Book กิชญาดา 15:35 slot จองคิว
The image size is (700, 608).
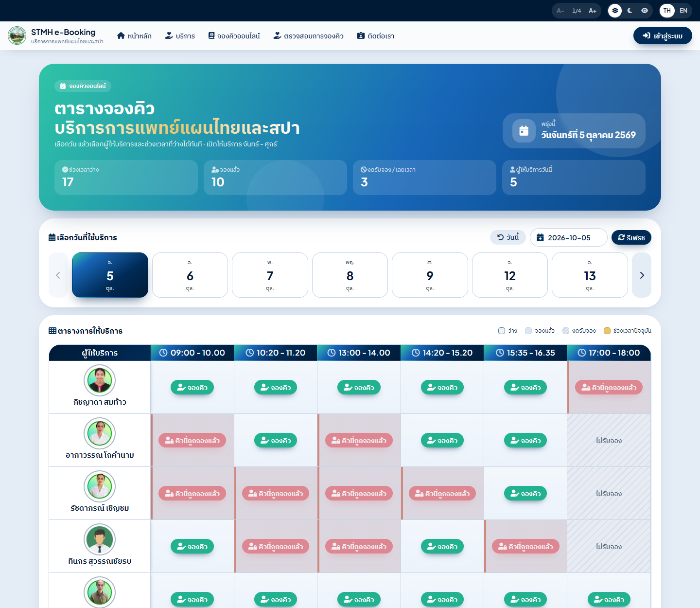[525, 388]
